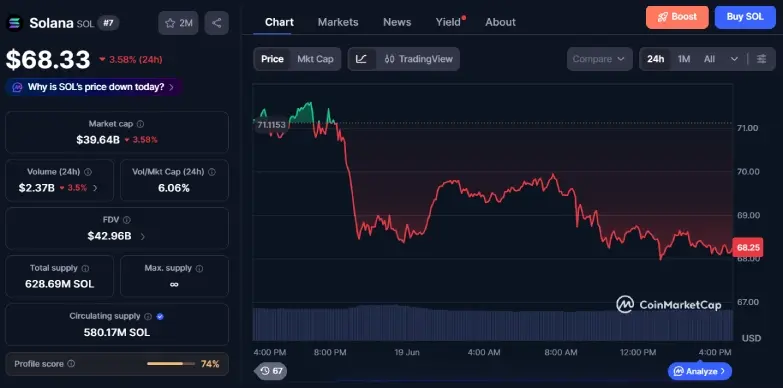The image size is (783, 388).
Task: Click the 580.17M SOL circulating value
Action: (x=117, y=332)
